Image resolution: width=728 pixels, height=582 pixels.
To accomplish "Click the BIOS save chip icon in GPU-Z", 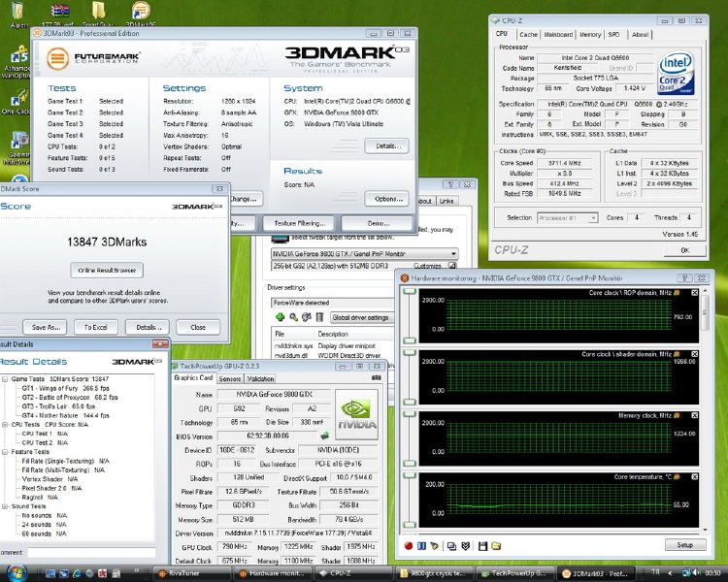I will (x=325, y=436).
